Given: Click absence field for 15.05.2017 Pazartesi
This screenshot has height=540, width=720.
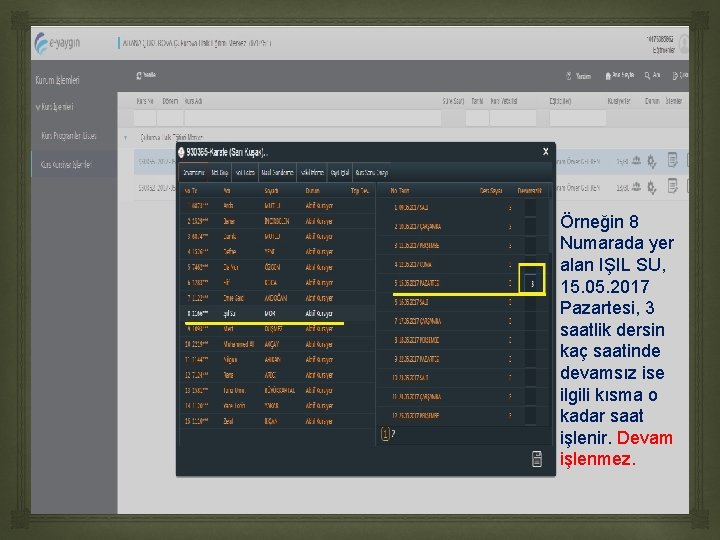Looking at the screenshot, I should point(531,283).
